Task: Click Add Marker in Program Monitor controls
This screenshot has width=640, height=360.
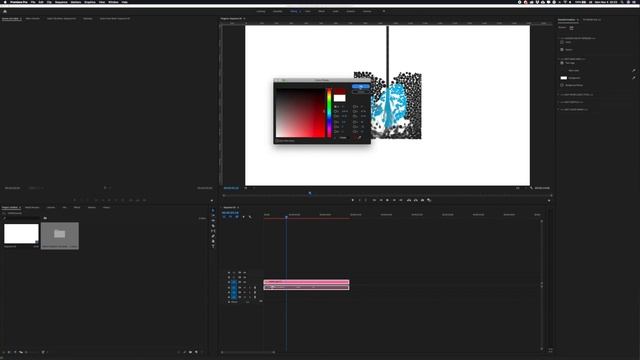Action: point(353,200)
